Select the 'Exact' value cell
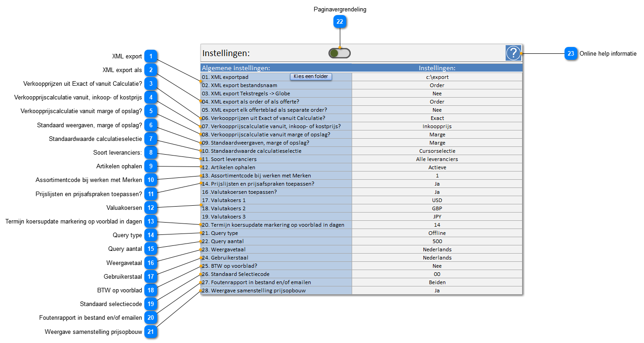 [x=437, y=118]
